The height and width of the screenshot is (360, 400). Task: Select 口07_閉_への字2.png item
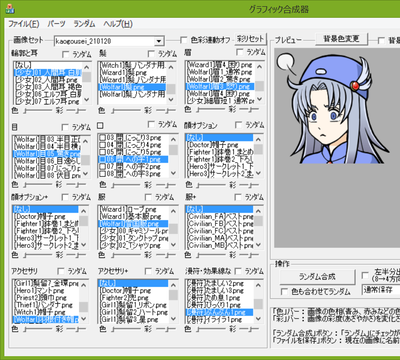pyautogui.click(x=133, y=166)
